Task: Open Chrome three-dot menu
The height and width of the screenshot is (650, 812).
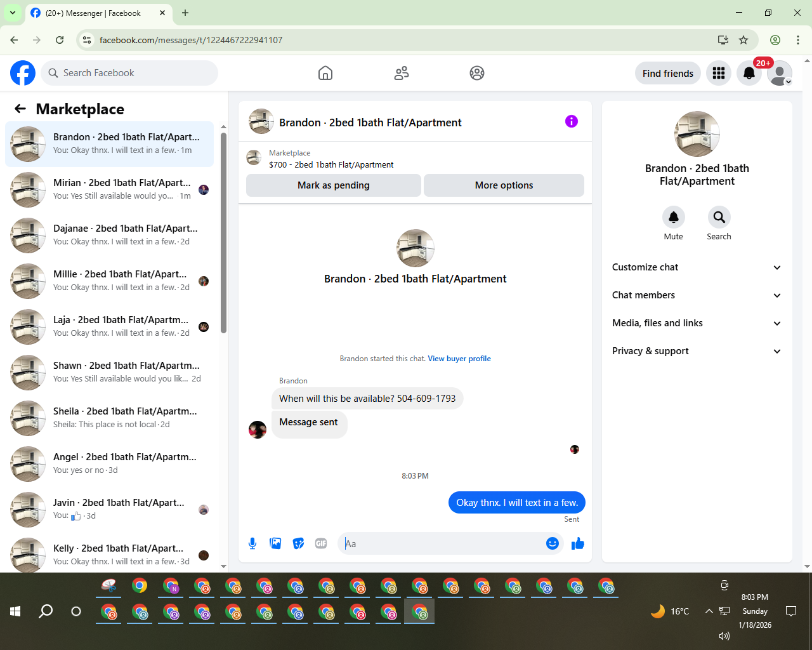Action: click(x=798, y=40)
